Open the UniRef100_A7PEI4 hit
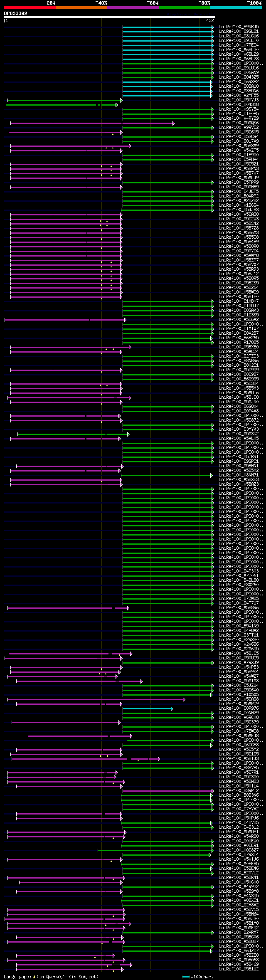The height and width of the screenshot is (980, 266). [239, 45]
